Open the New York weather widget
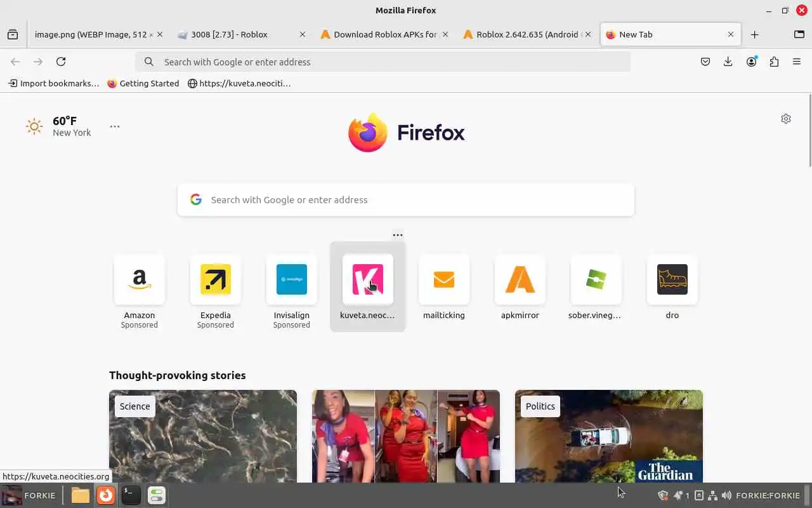Screen dimensions: 812x508 pyautogui.click(x=59, y=126)
